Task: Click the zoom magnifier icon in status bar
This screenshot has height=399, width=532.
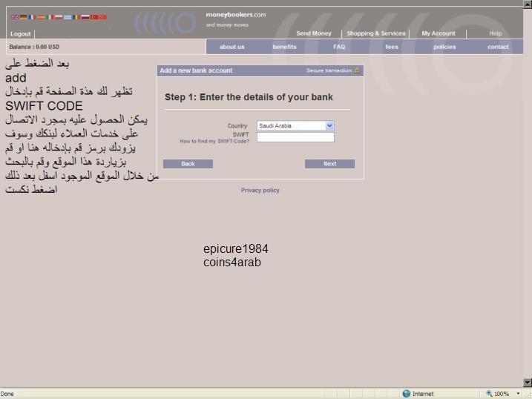Action: 489,393
